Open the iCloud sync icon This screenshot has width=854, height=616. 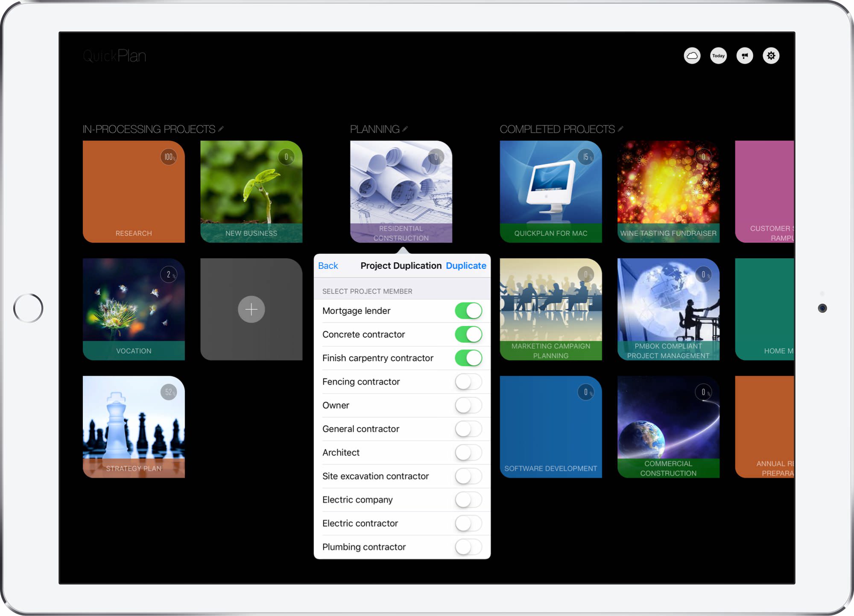pos(692,55)
